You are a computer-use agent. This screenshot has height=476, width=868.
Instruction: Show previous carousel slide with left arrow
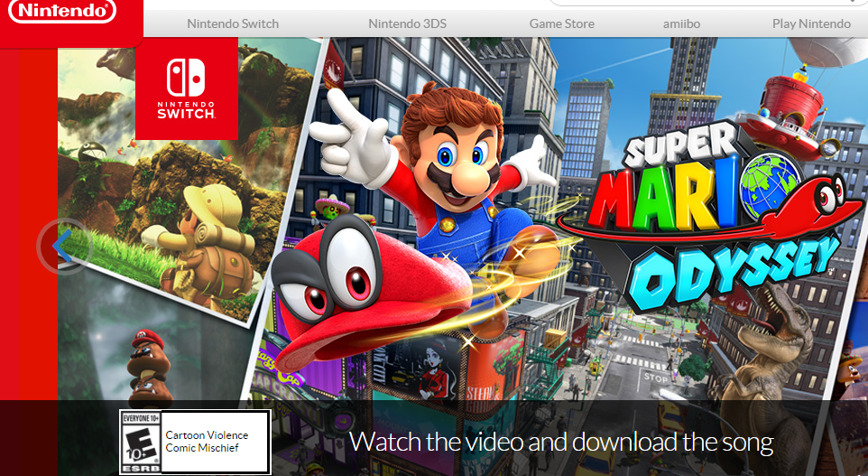click(x=64, y=246)
